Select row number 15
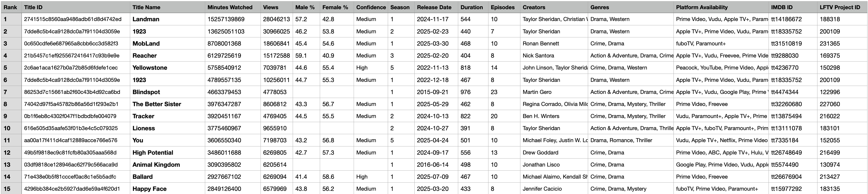The height and width of the screenshot is (194, 868). [x=7, y=189]
